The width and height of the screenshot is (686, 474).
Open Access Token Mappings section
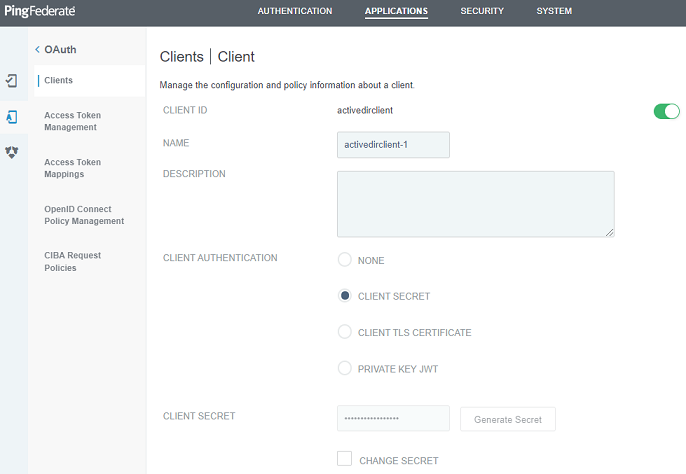pos(73,168)
